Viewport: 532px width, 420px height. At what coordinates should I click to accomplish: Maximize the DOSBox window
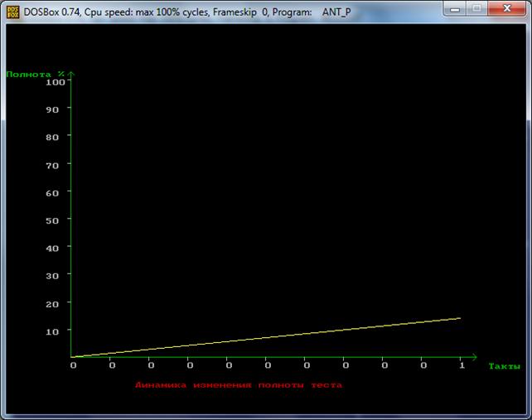pyautogui.click(x=476, y=8)
